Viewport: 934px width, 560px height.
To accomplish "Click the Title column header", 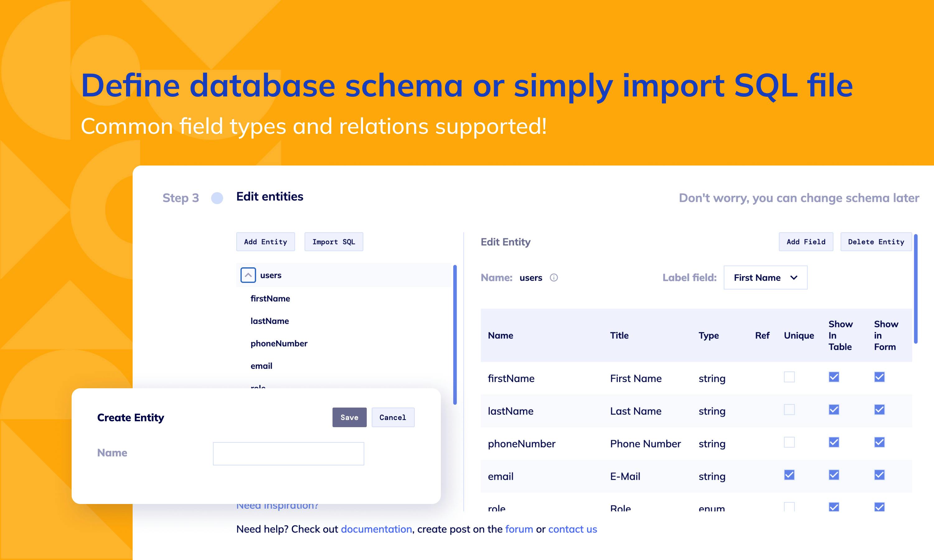I will pyautogui.click(x=619, y=335).
